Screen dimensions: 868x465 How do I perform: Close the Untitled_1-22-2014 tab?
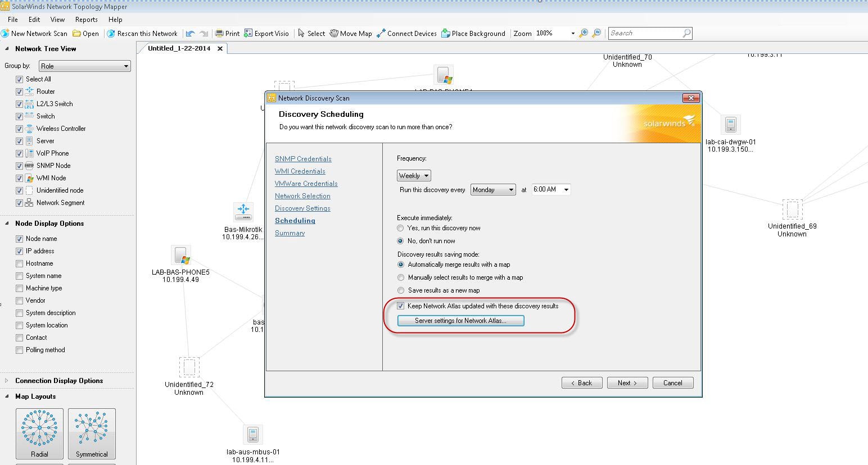coord(220,48)
